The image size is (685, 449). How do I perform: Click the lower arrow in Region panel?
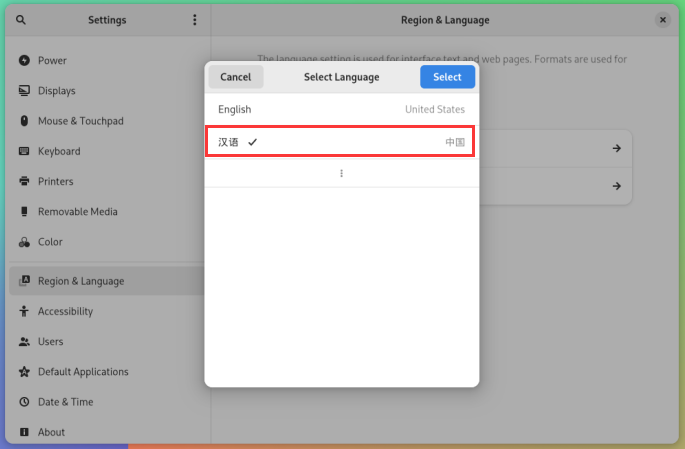pyautogui.click(x=617, y=186)
